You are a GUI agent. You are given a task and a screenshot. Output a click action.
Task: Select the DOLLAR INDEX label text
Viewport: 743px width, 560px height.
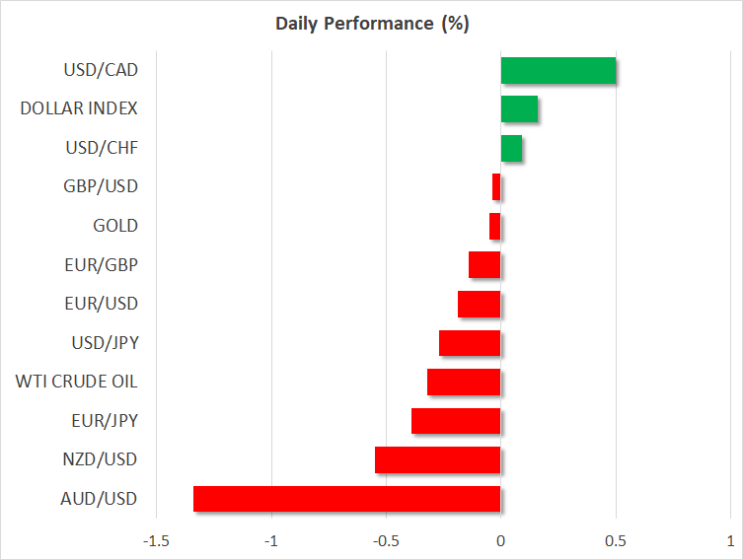click(x=79, y=109)
